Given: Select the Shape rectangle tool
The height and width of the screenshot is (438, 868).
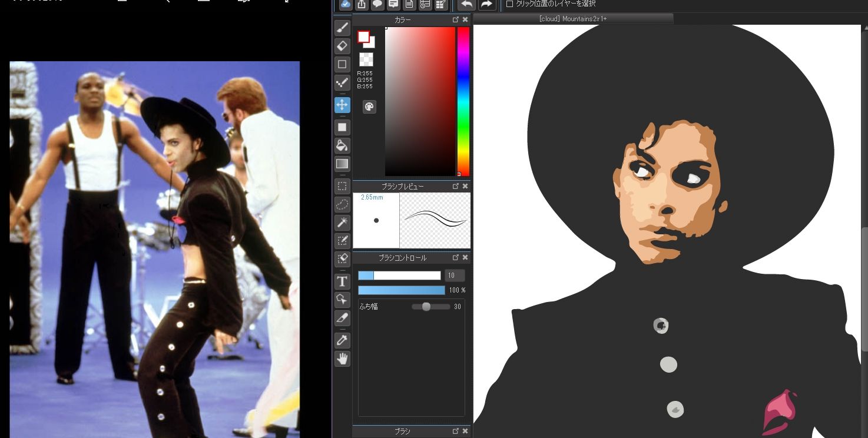Looking at the screenshot, I should [x=342, y=64].
